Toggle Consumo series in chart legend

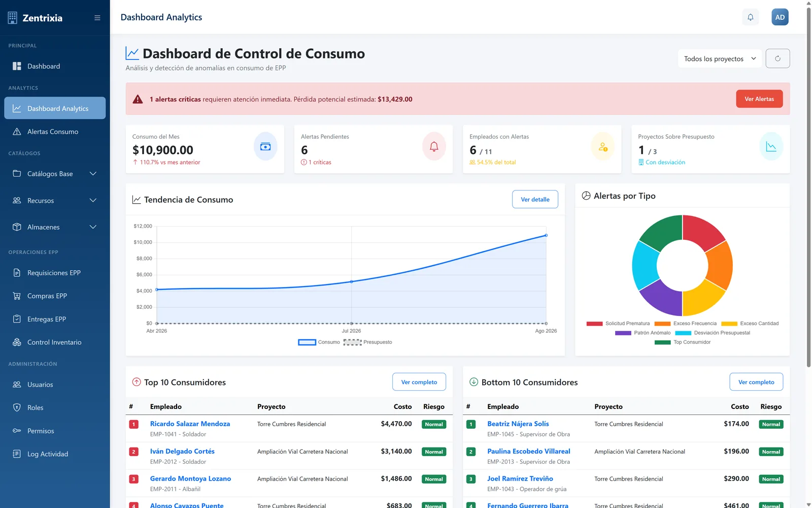319,342
